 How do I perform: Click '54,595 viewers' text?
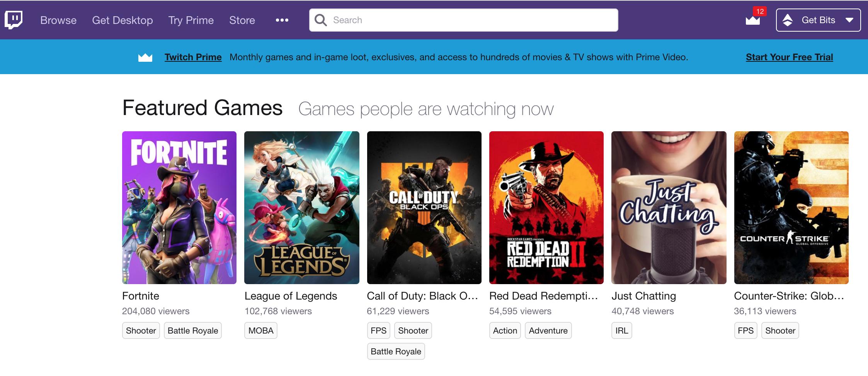pyautogui.click(x=520, y=311)
